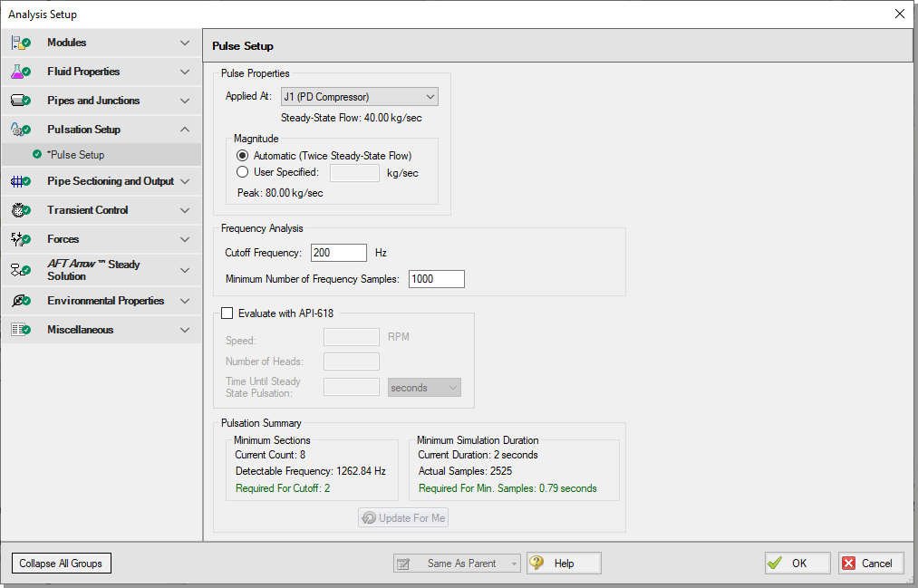Screen dimensions: 918x588
Task: Expand AFT Arrow Steady Solution chevron
Action: tap(185, 270)
